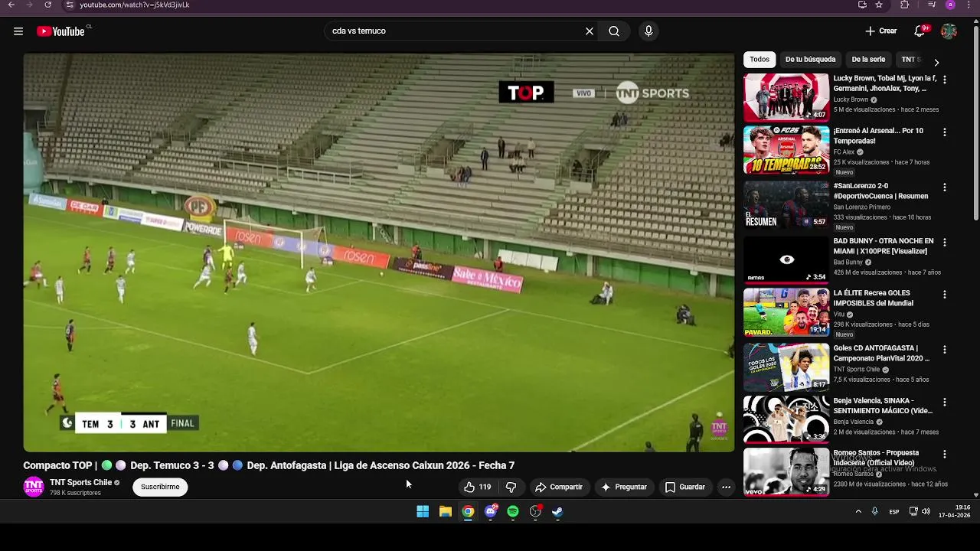Viewport: 980px width, 551px height.
Task: Open Chrome profile avatar
Action: pyautogui.click(x=950, y=5)
